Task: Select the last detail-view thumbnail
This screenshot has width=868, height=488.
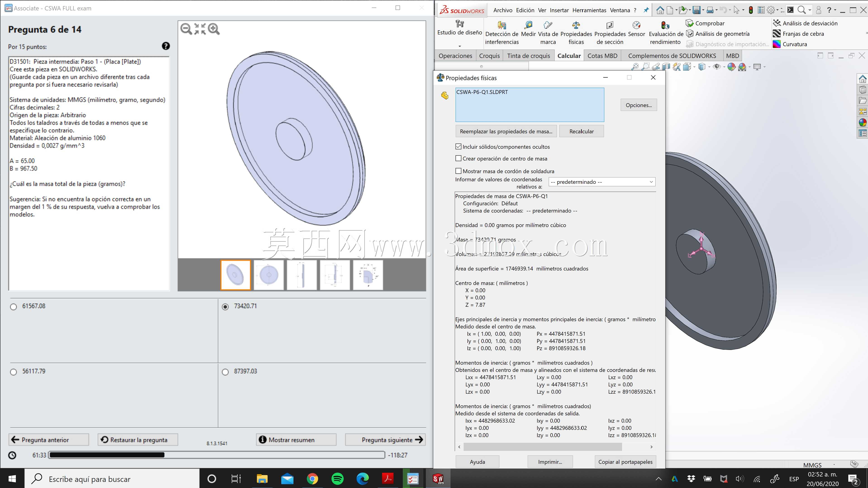Action: (368, 275)
